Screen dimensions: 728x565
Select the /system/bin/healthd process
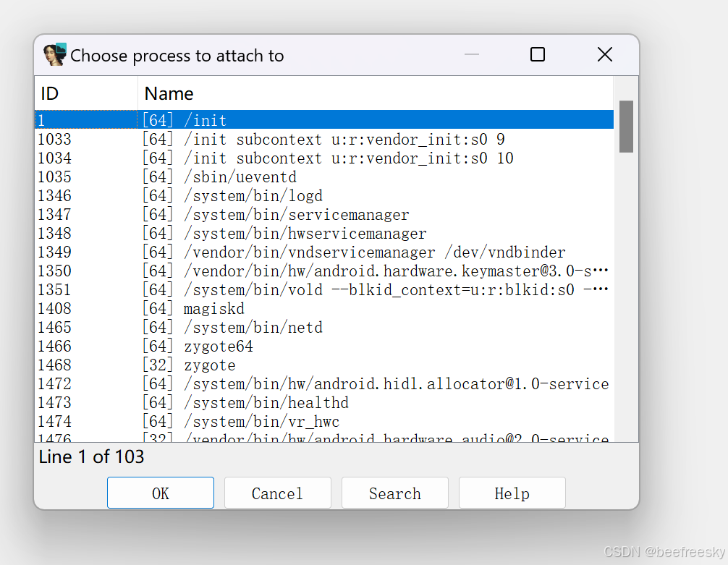point(324,402)
